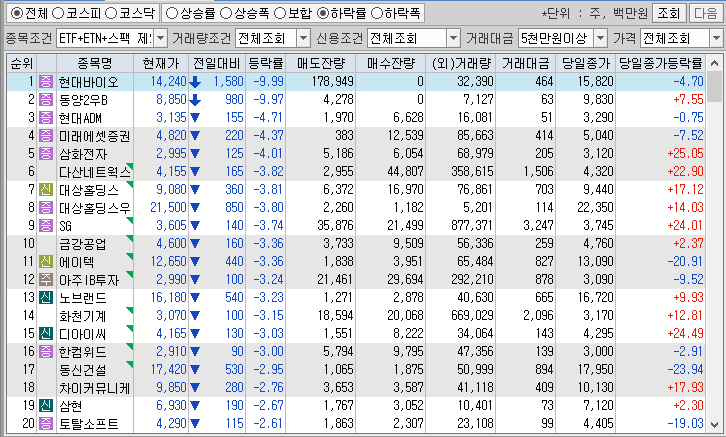Image resolution: width=726 pixels, height=437 pixels.
Task: Click 신 badge icon for 삼현
Action: 46,406
